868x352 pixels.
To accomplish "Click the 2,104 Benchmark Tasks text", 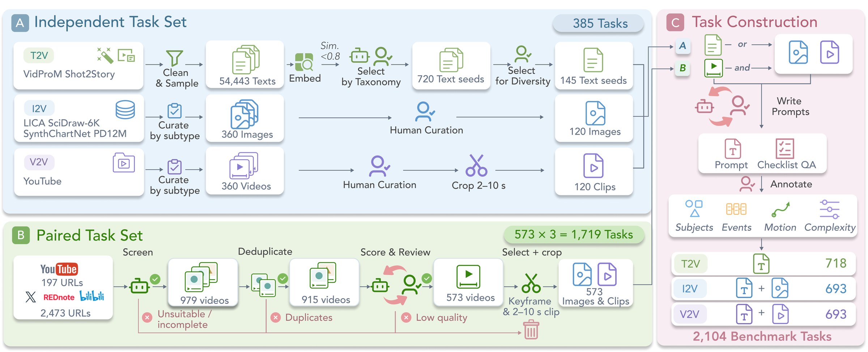I will 762,336.
